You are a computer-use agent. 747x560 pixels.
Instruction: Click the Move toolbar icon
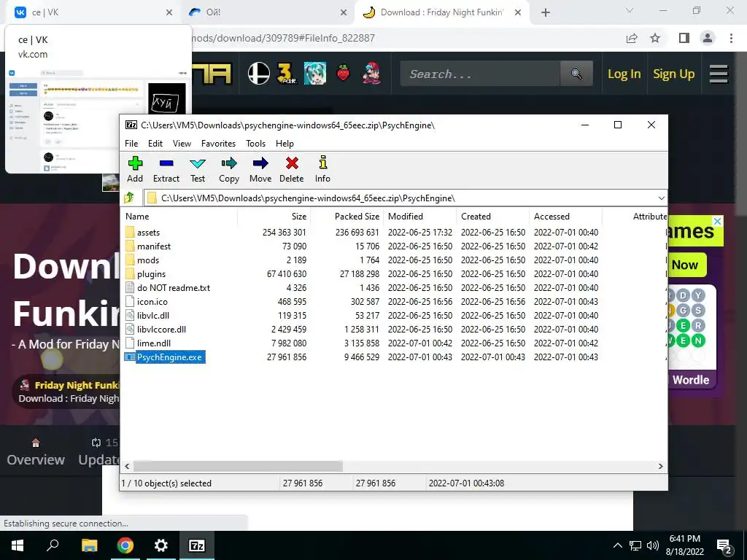[x=260, y=169]
